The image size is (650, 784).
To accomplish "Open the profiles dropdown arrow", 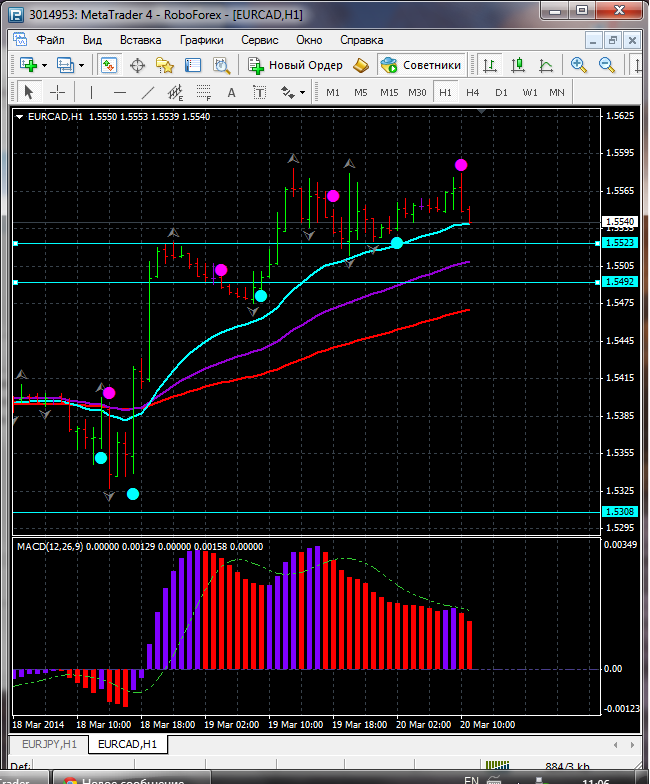I will point(82,65).
